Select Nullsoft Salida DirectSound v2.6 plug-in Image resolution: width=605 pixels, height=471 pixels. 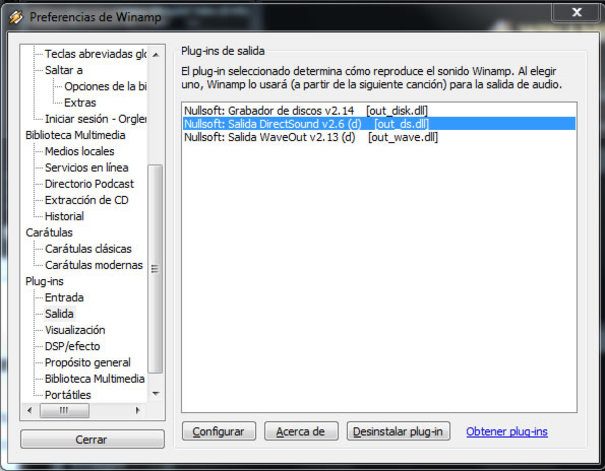tap(379, 124)
